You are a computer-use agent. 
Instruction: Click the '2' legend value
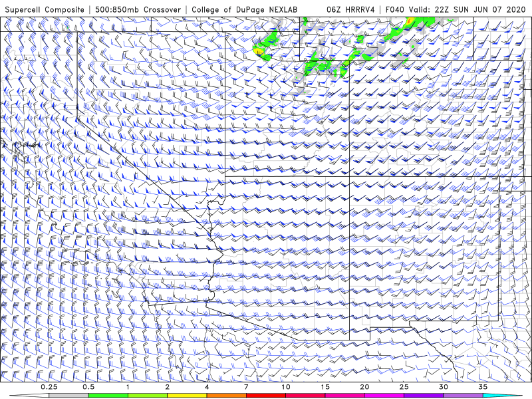click(168, 387)
